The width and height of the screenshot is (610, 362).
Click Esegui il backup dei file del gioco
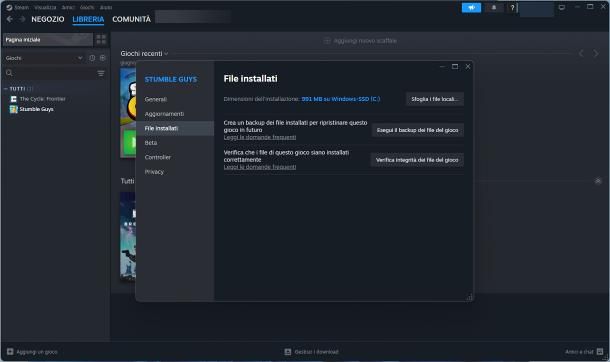(417, 130)
